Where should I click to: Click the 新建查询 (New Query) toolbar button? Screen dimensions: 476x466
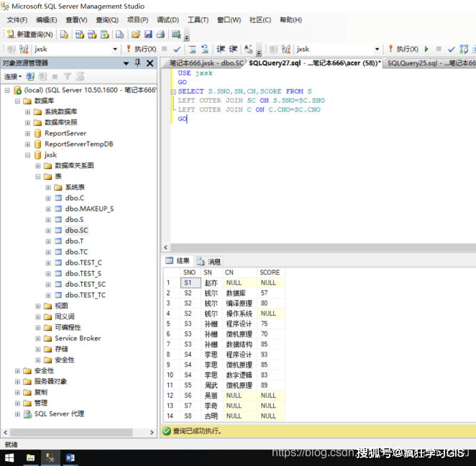coord(29,34)
